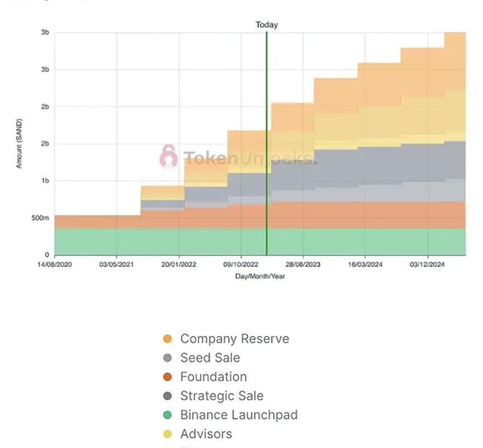
Task: Click the 500m y-axis label
Action: (40, 218)
